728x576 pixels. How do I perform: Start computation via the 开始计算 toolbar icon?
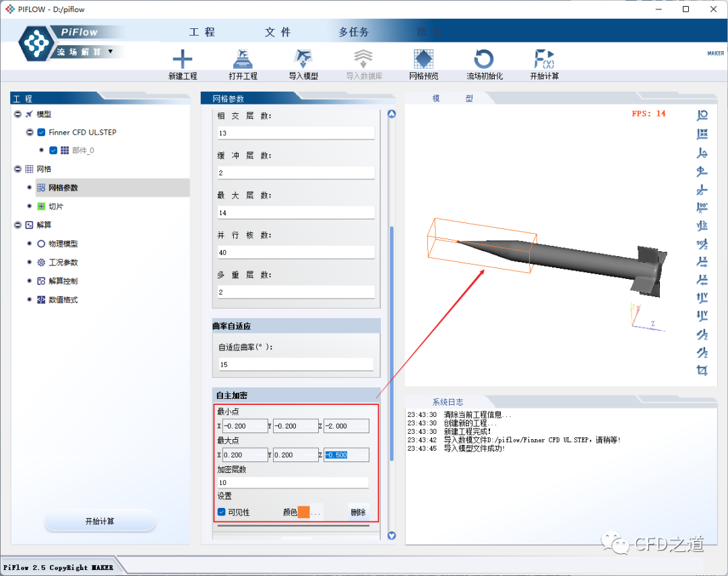(544, 59)
